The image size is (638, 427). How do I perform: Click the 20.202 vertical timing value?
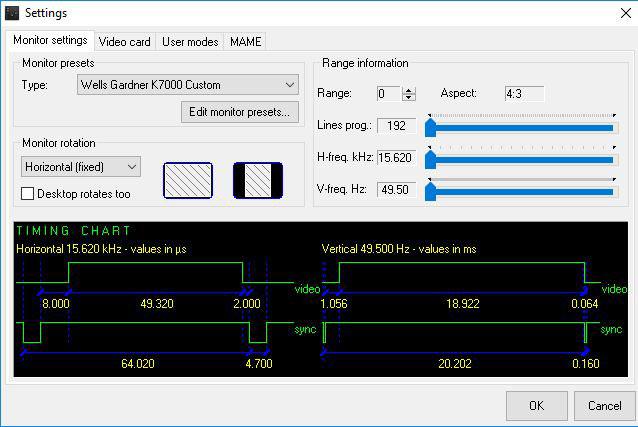click(455, 363)
